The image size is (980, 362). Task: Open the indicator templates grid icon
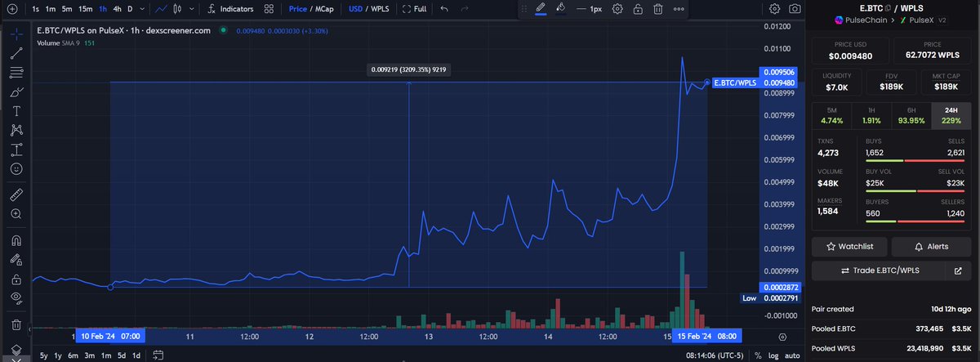point(268,9)
